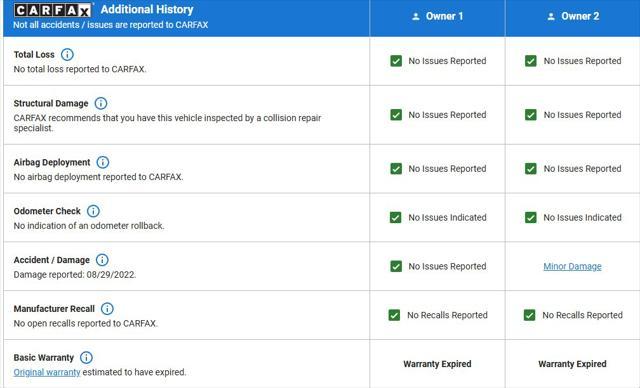Screen dimensions: 640x388
Task: Show info for Odometer Check
Action: pos(93,211)
